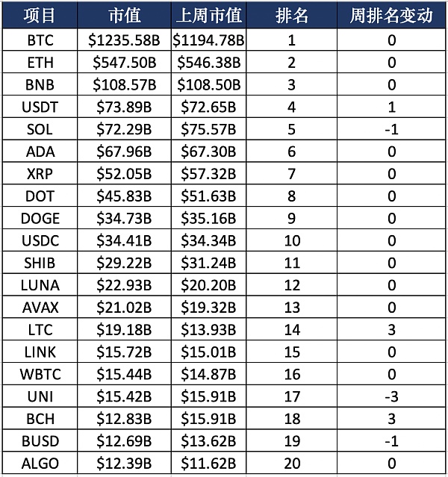This screenshot has width=448, height=477.
Task: Select the 周排名变动 header cell
Action: [391, 16]
